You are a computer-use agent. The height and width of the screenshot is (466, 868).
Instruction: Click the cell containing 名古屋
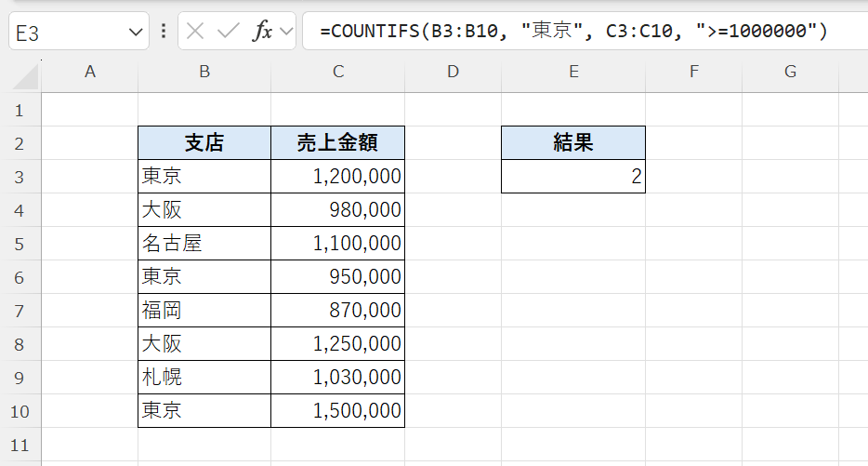click(204, 244)
